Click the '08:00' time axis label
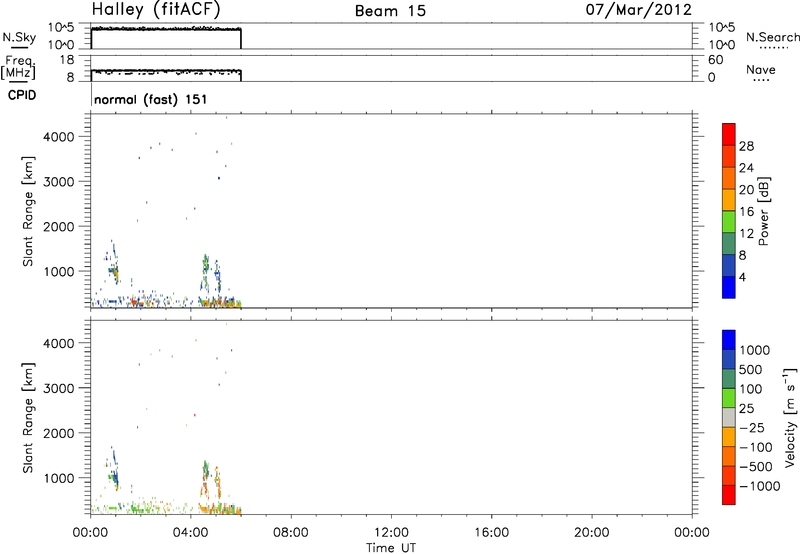The height and width of the screenshot is (554, 800). click(291, 533)
